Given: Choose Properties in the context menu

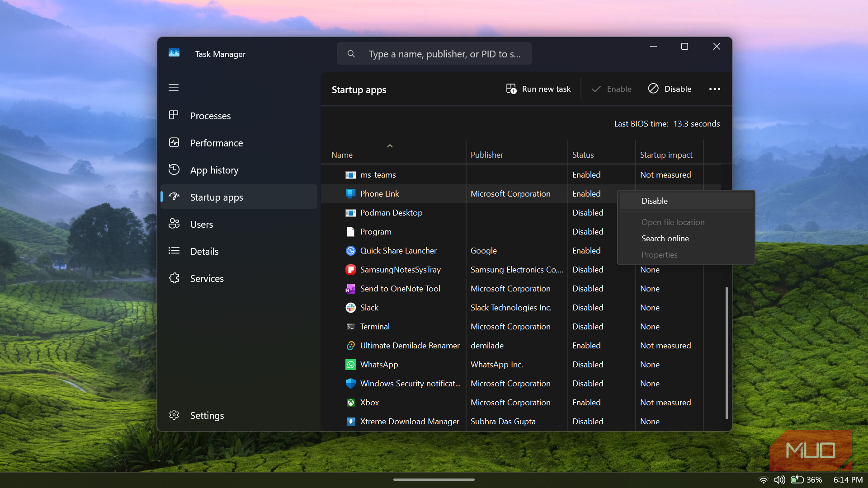Looking at the screenshot, I should click(x=686, y=255).
